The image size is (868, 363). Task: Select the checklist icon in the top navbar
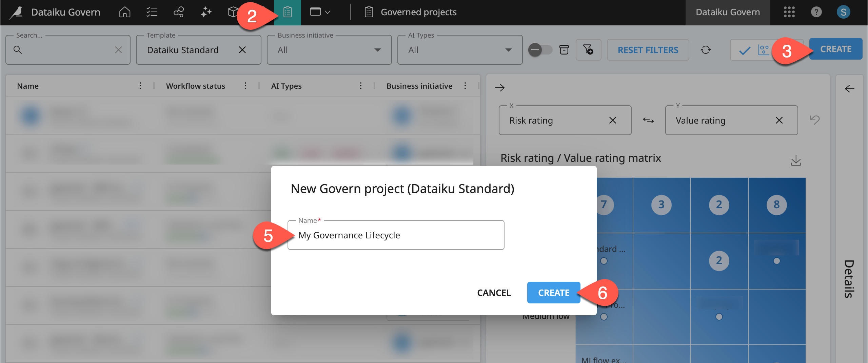click(x=152, y=12)
